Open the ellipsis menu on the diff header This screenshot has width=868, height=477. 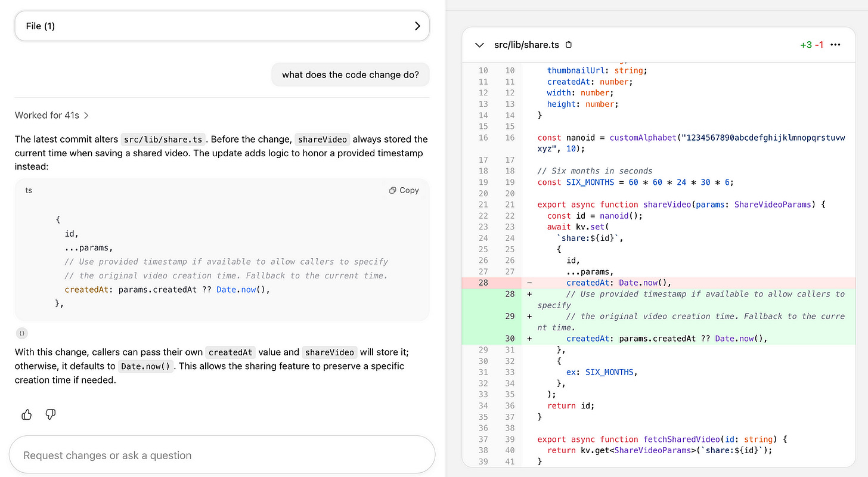point(835,44)
